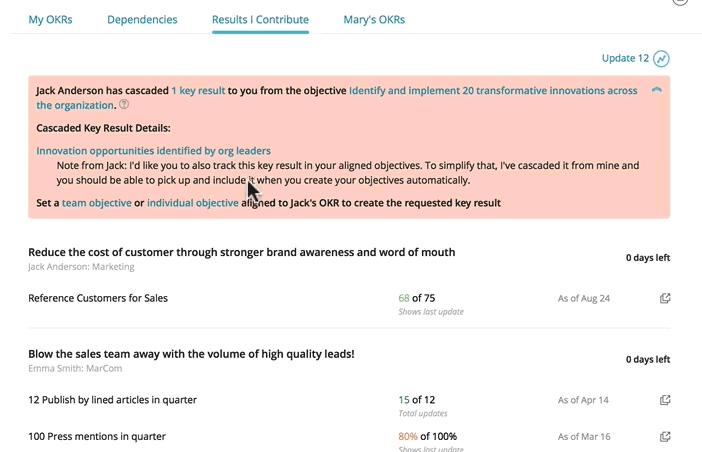Collapse the cascaded key result notification banner
The height and width of the screenshot is (452, 702).
click(x=656, y=91)
